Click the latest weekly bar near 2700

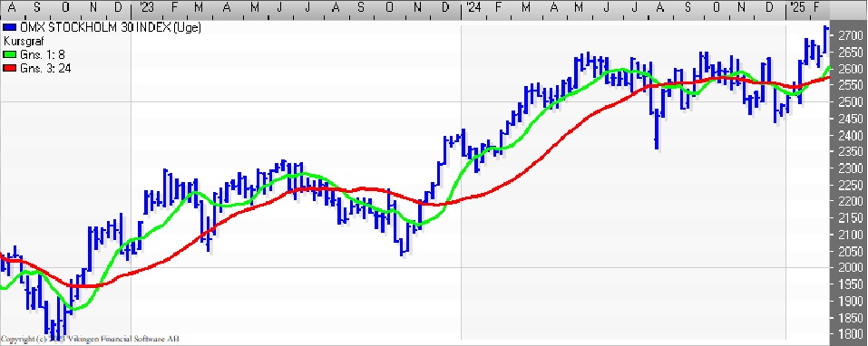pyautogui.click(x=825, y=39)
